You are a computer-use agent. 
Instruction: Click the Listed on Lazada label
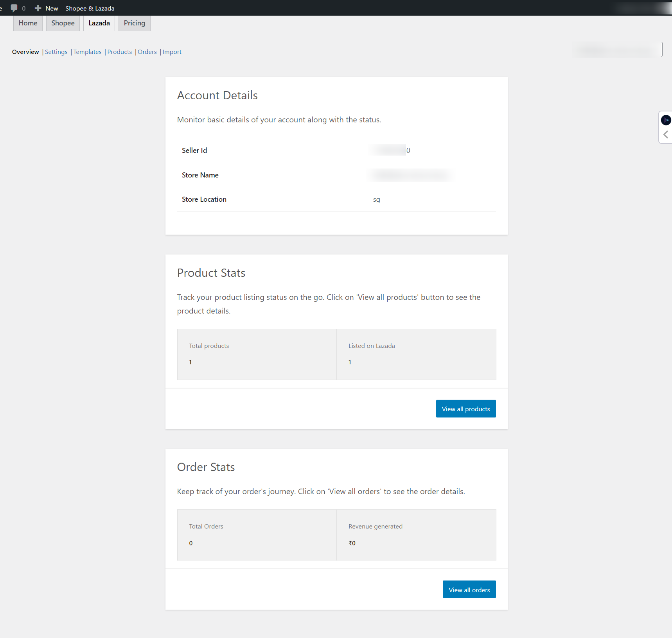pos(372,346)
